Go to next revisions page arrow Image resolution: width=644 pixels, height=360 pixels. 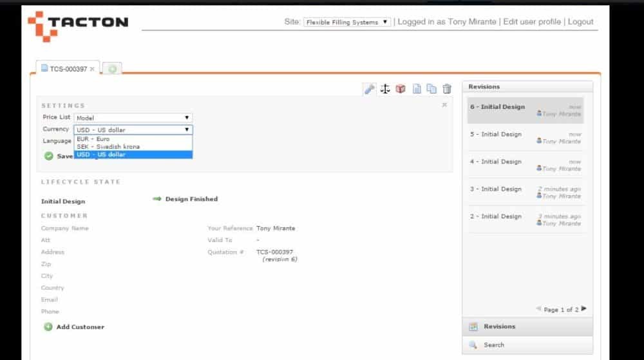click(584, 309)
